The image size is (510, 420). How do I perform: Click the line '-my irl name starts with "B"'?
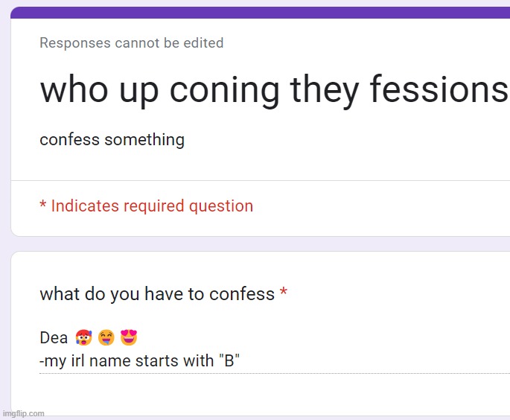[x=139, y=360]
